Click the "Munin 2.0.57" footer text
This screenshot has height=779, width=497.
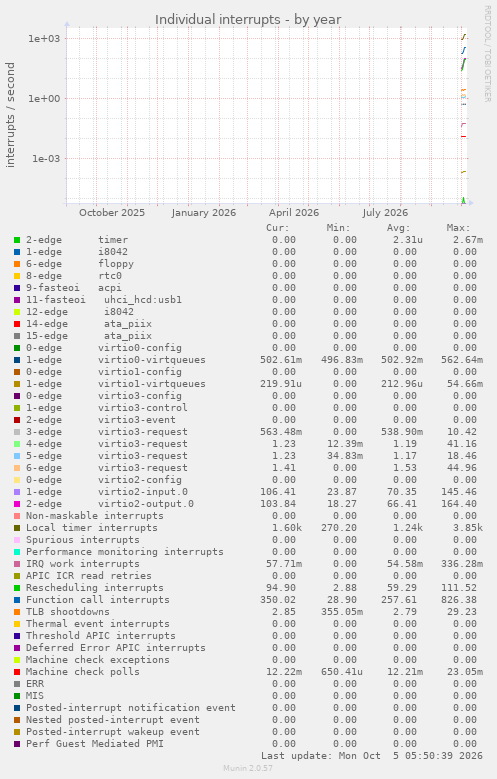(x=248, y=768)
